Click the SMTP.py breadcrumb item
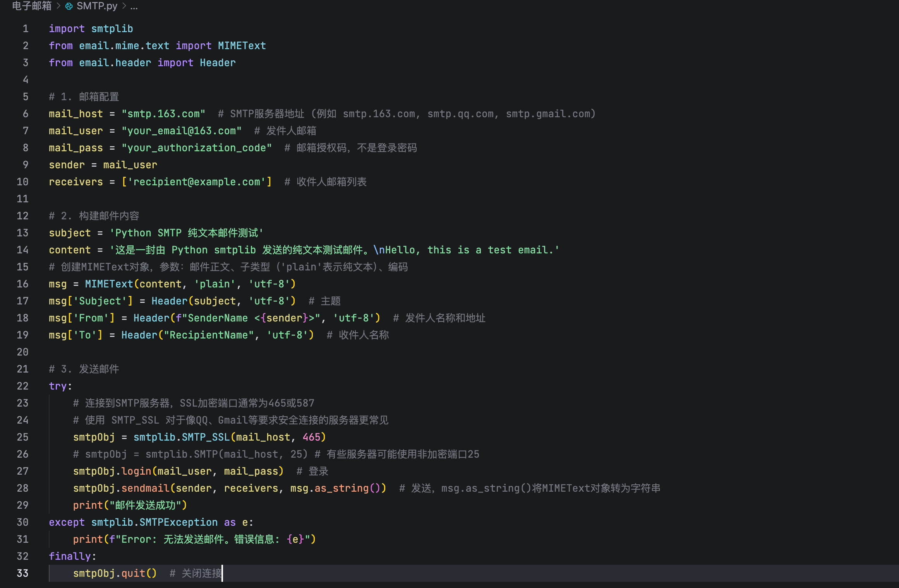The image size is (899, 588). click(x=96, y=7)
